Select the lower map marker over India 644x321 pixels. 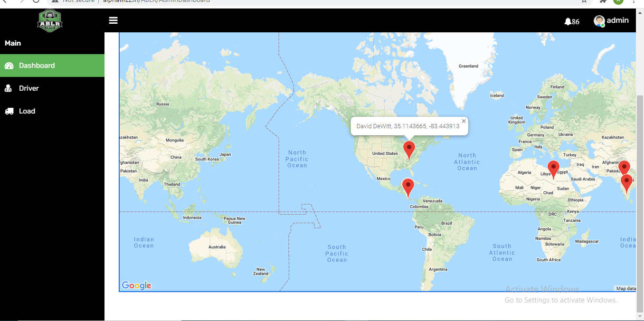pos(627,183)
